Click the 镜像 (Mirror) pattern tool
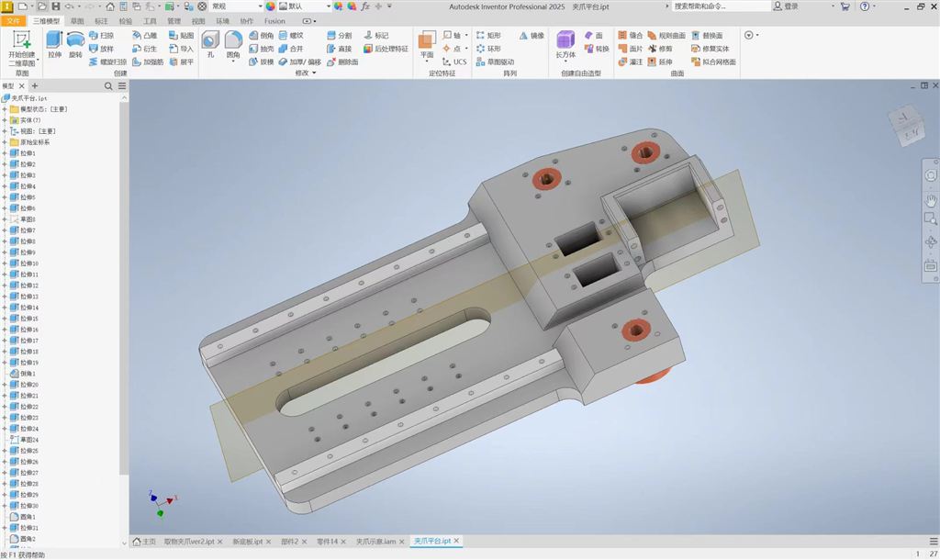This screenshot has width=940, height=560. [532, 36]
